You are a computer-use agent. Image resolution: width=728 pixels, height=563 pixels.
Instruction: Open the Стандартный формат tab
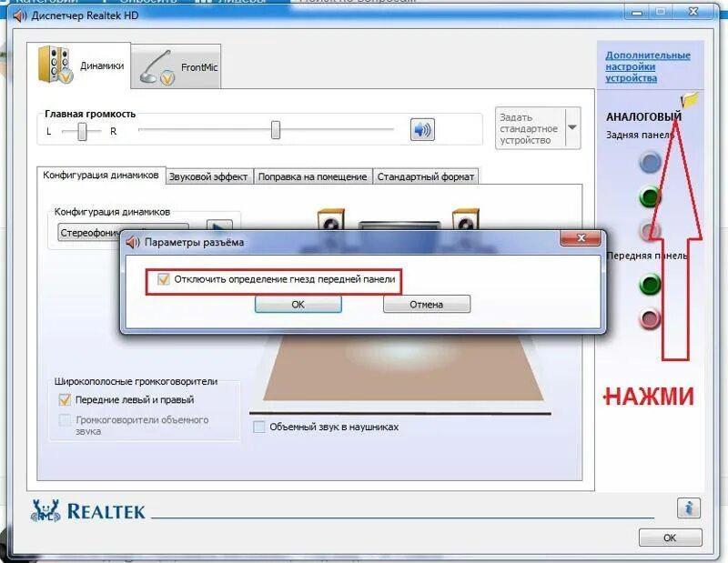[425, 176]
